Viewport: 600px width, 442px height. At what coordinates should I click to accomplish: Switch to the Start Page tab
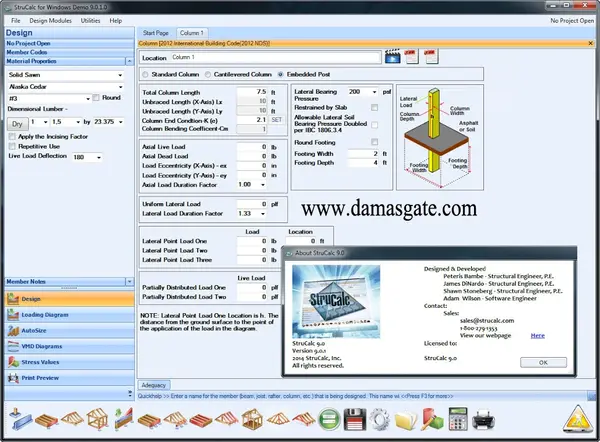pyautogui.click(x=156, y=33)
